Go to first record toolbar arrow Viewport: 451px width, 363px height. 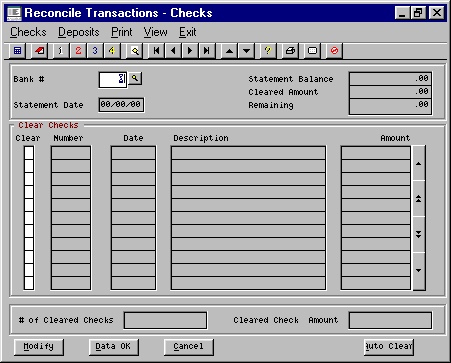[x=156, y=51]
